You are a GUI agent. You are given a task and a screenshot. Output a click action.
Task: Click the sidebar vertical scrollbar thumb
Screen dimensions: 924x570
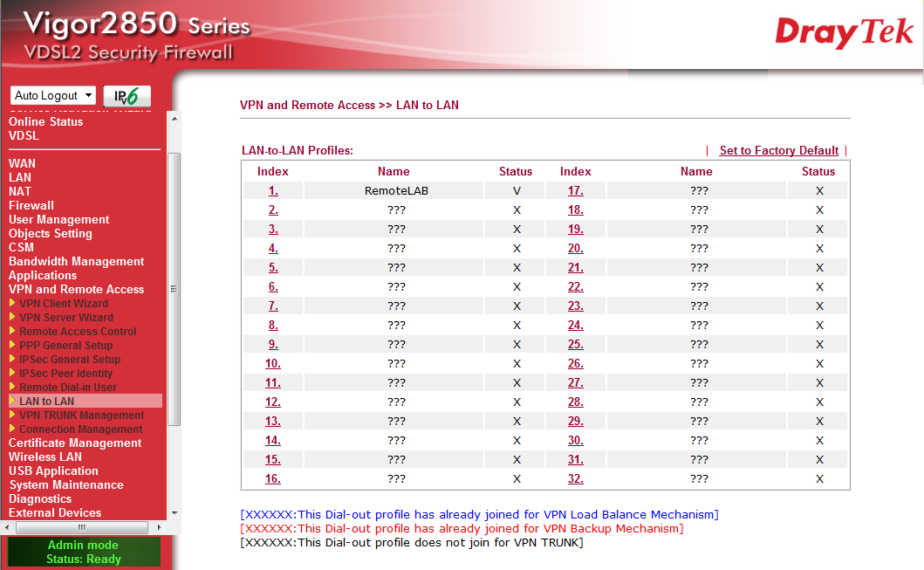pyautogui.click(x=174, y=289)
